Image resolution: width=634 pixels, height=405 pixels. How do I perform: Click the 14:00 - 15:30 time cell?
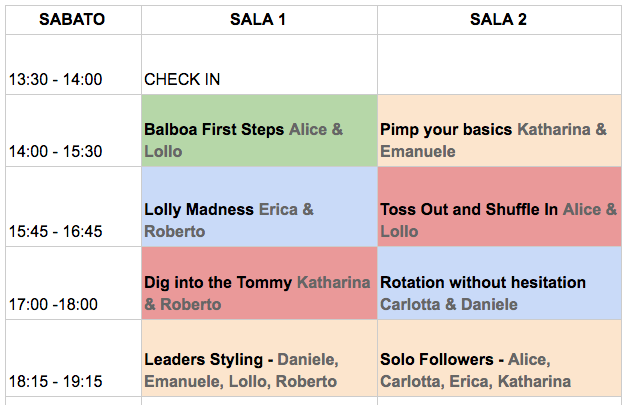coord(74,131)
